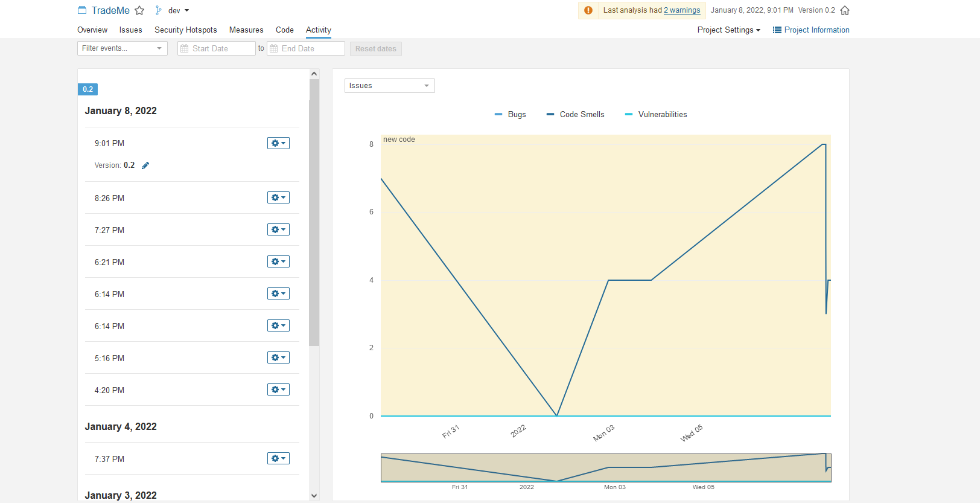Click the calendar icon in Start Date

tap(185, 48)
